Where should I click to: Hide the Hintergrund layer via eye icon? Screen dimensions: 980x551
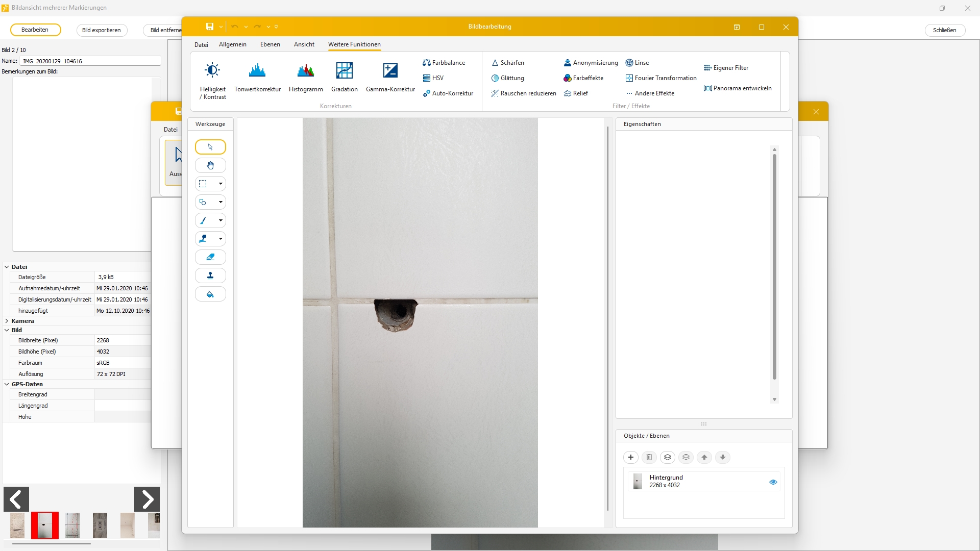pyautogui.click(x=773, y=482)
